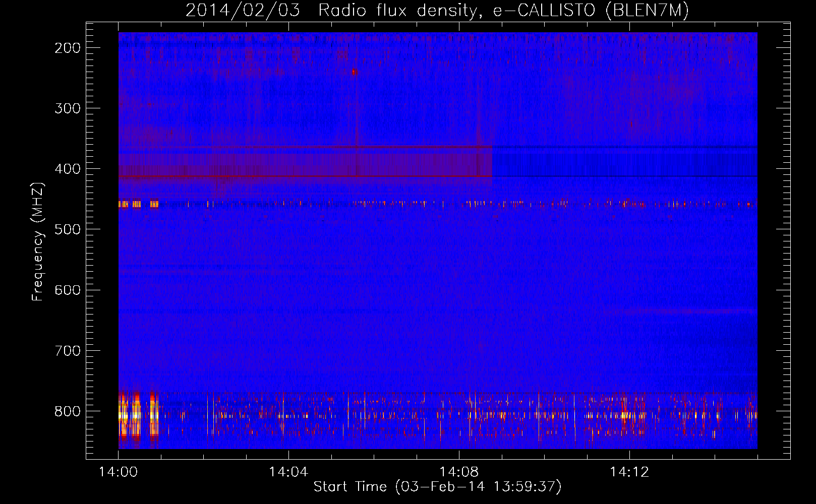Click the 14:00 time tick label
Viewport: 816px width, 504px height.
pyautogui.click(x=119, y=472)
